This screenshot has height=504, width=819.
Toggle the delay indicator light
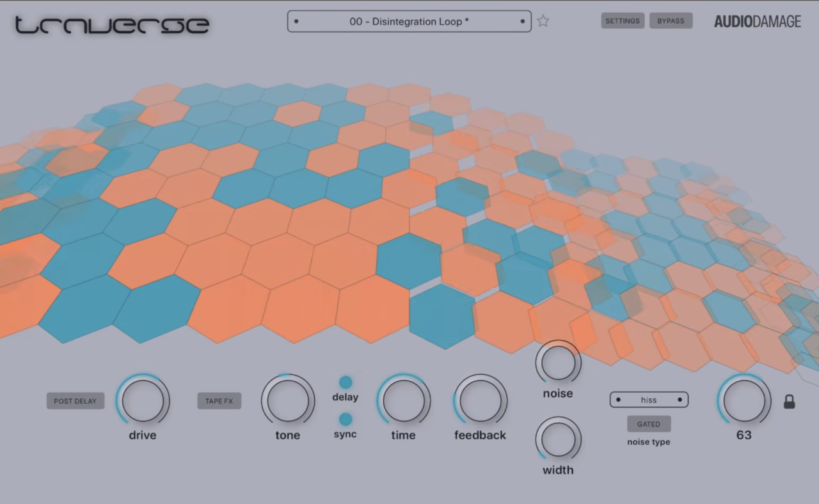pos(346,382)
